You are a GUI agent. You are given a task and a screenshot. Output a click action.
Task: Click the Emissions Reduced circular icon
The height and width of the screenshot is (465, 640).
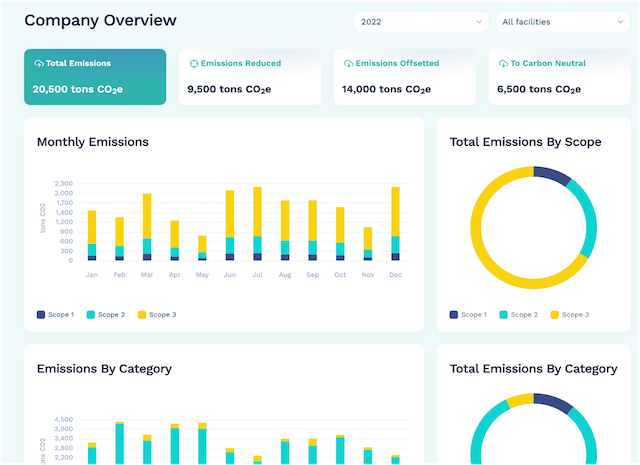click(x=194, y=63)
